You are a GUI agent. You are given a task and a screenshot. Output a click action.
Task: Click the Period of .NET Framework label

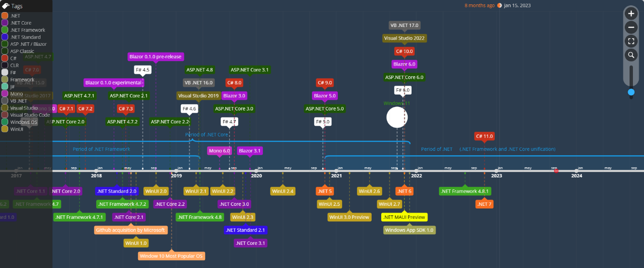[x=102, y=149]
